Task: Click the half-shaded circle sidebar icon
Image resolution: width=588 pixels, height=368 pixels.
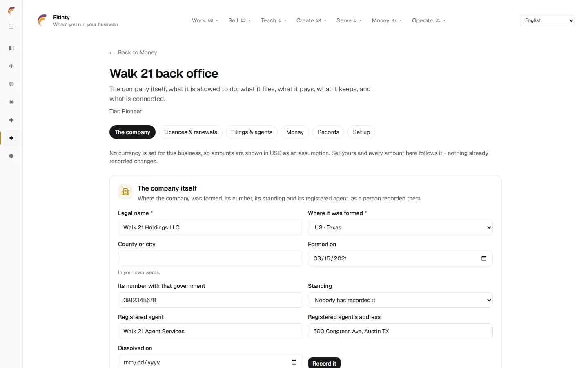Action: (11, 84)
